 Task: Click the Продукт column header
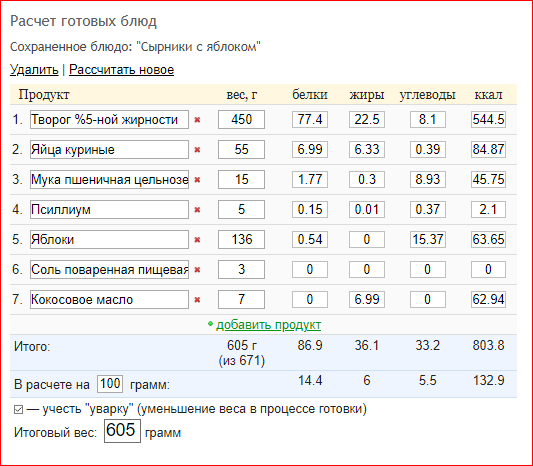pos(44,95)
